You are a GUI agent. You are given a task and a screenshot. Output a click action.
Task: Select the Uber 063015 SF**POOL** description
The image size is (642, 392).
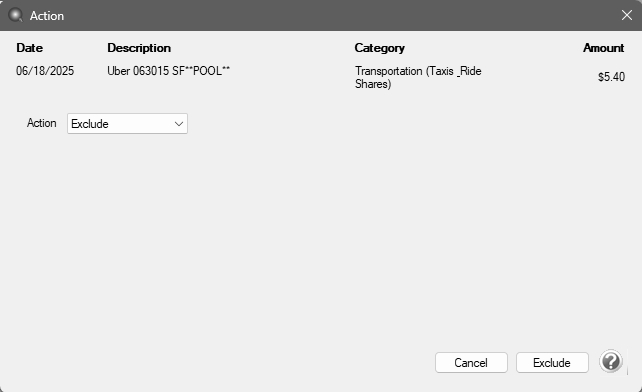(168, 71)
